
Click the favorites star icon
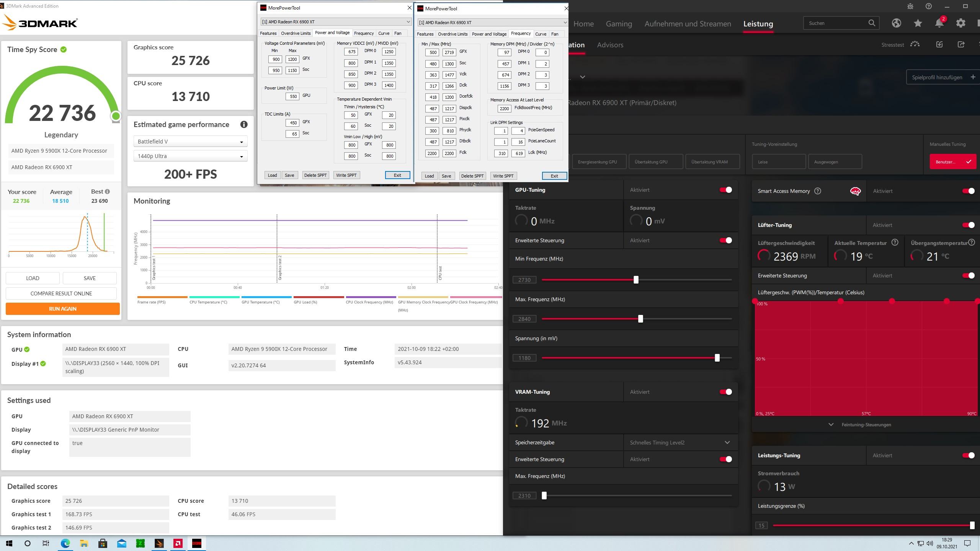tap(918, 23)
